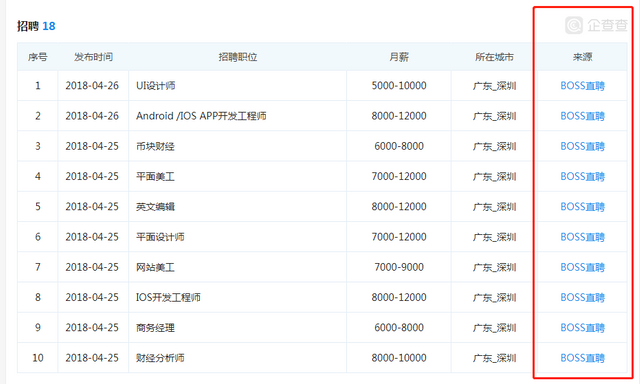Click salary 7000-9000 for 网站美工

399,267
